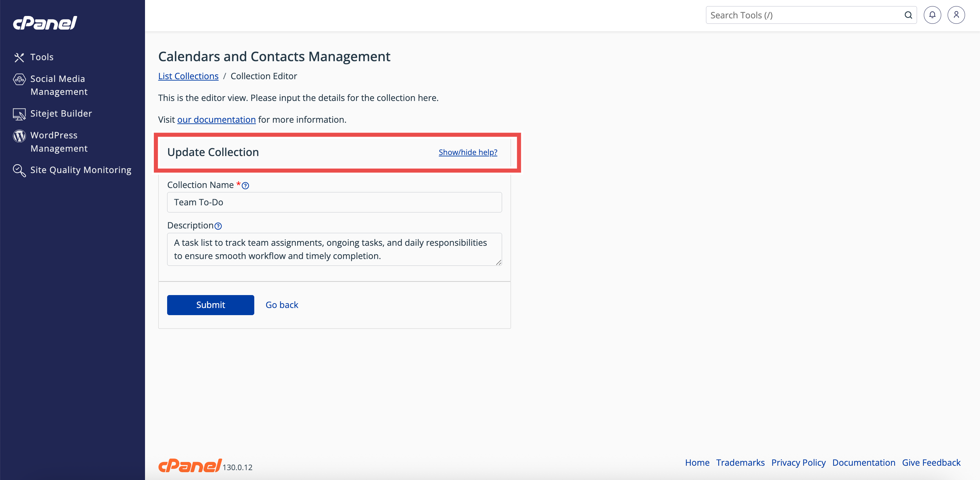Image resolution: width=980 pixels, height=480 pixels.
Task: Open Social Media Management icon
Action: pos(19,80)
